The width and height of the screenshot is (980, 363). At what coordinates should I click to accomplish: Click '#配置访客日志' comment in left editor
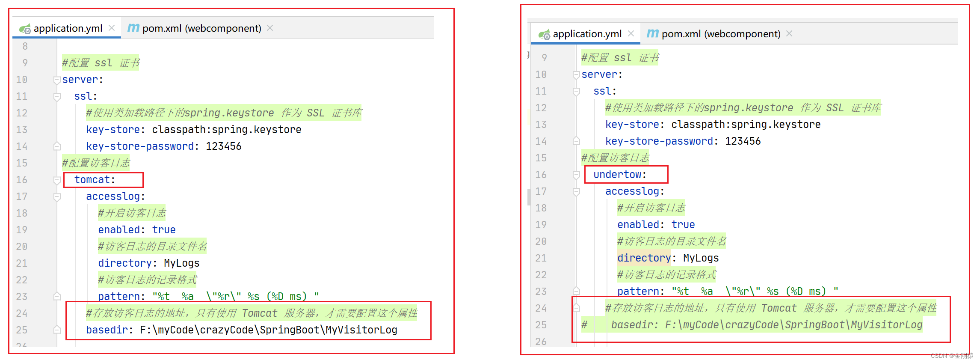[96, 163]
